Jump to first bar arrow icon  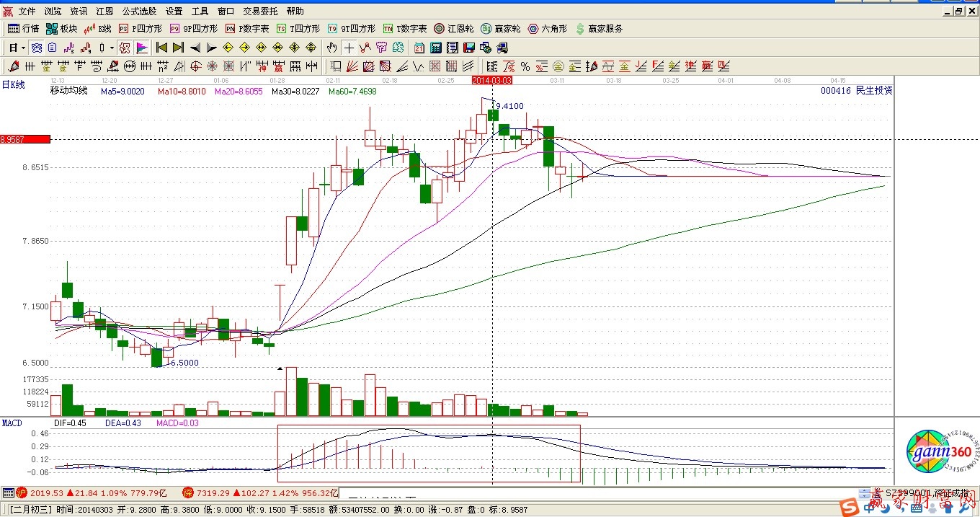[161, 48]
